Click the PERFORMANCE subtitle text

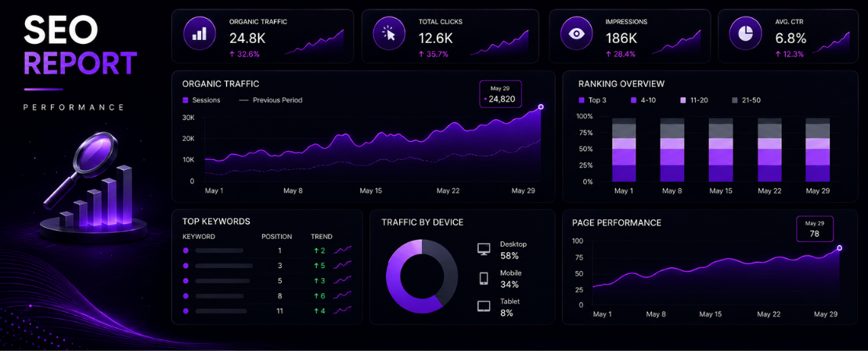[74, 107]
